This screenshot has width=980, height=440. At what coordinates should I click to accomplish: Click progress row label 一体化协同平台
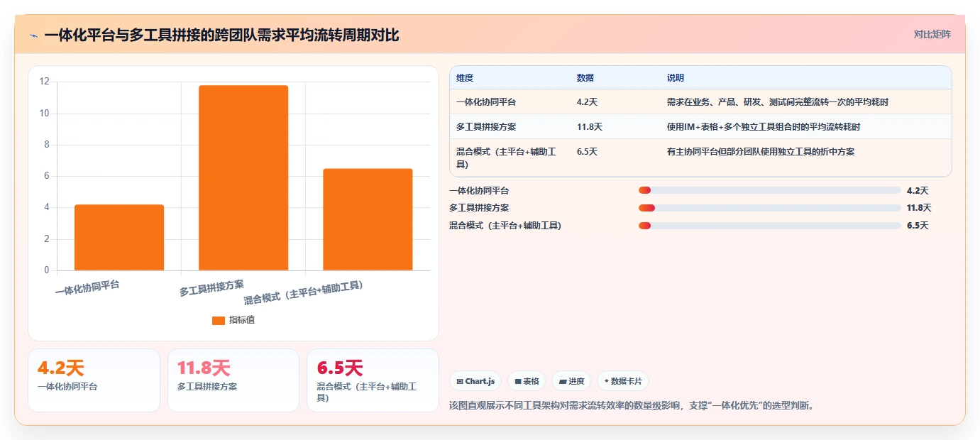[x=479, y=190]
